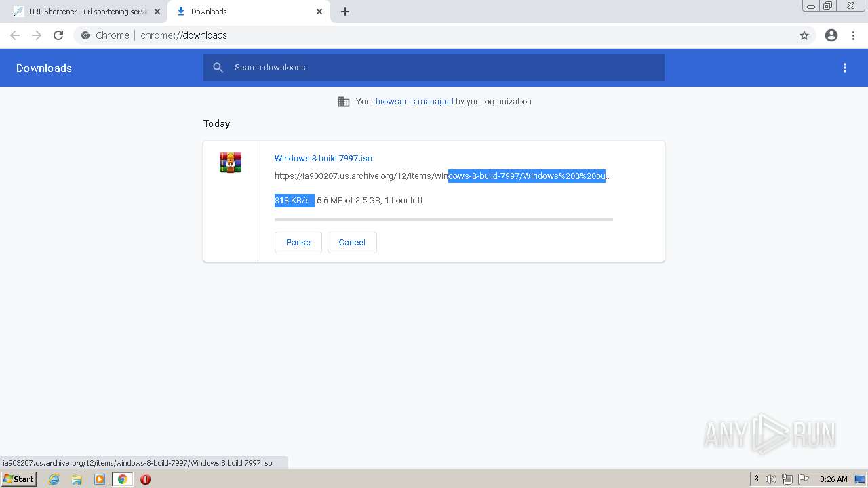Image resolution: width=868 pixels, height=488 pixels.
Task: Click the download progress bar
Action: [443, 220]
